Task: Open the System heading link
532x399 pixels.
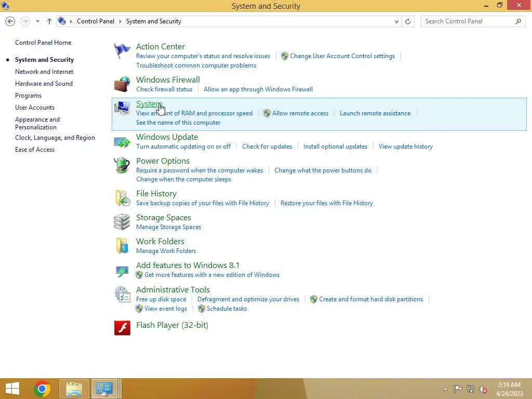Action: (149, 104)
